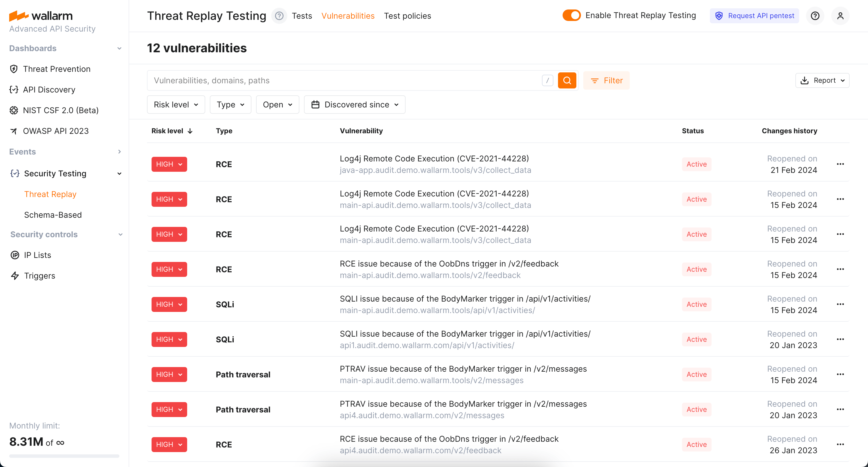Click the Wallarm logo
Viewport: 868px width, 467px height.
40,16
